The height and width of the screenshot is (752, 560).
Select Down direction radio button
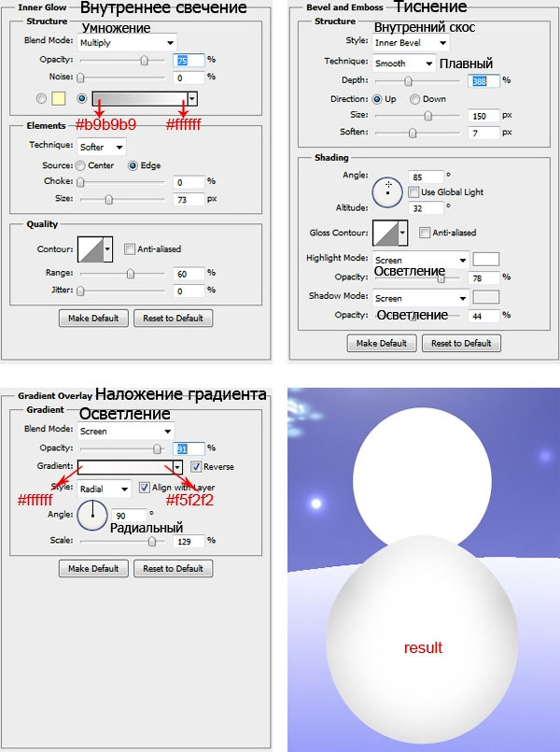tap(414, 99)
